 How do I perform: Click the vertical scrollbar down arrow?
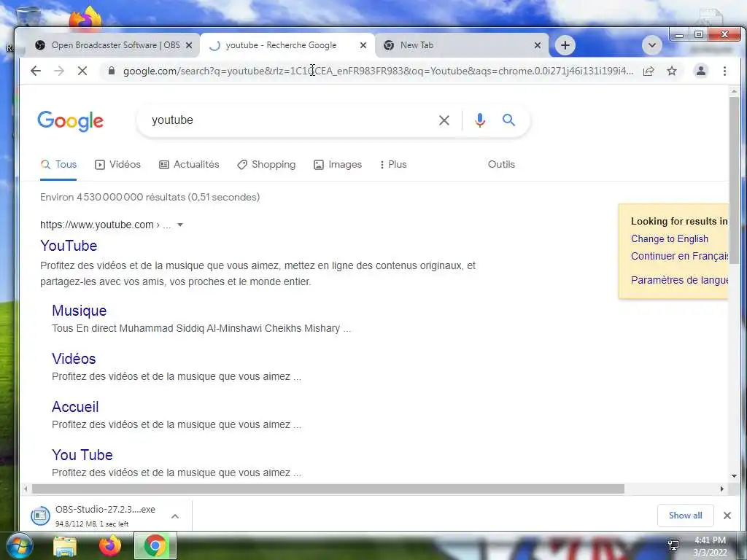click(x=734, y=476)
